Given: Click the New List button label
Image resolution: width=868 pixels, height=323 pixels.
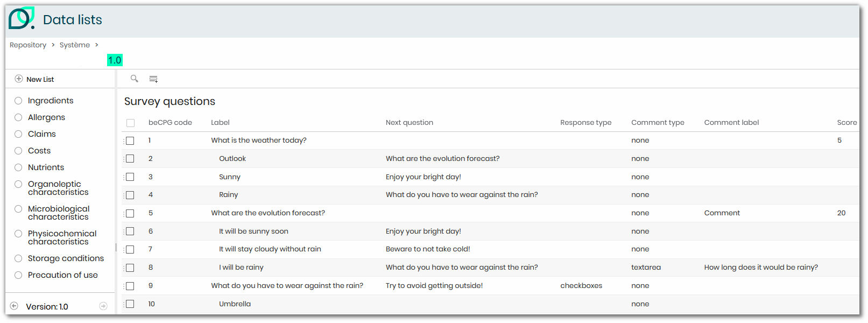Looking at the screenshot, I should pyautogui.click(x=40, y=79).
